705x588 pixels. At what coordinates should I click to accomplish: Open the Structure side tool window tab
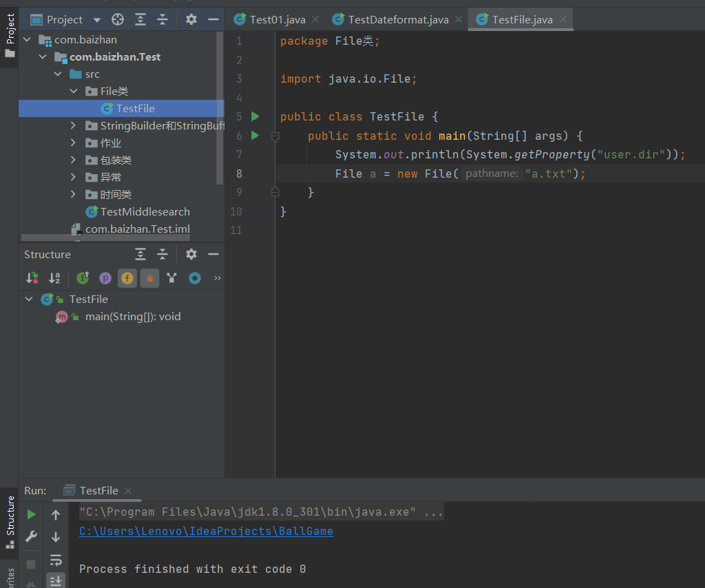[10, 523]
